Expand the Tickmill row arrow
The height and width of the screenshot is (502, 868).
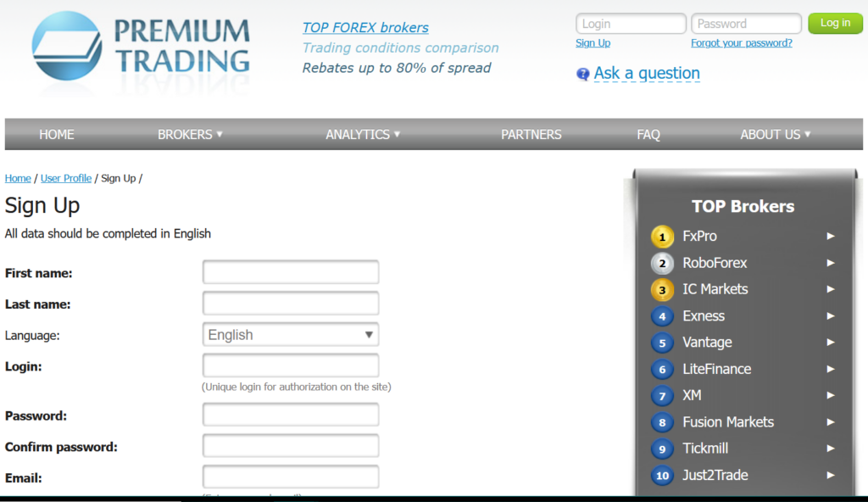(x=831, y=449)
